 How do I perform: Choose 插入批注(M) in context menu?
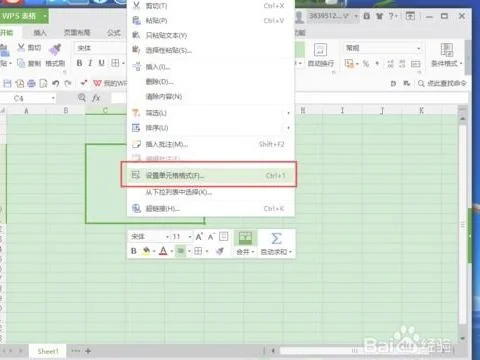(x=211, y=144)
